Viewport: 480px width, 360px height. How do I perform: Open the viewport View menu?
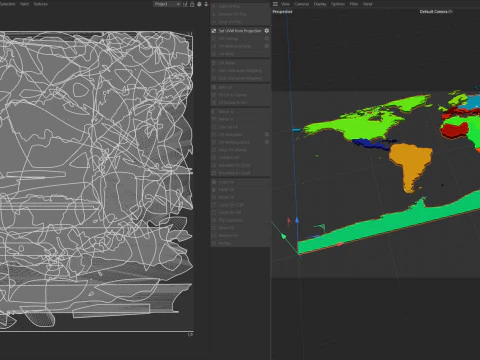285,4
